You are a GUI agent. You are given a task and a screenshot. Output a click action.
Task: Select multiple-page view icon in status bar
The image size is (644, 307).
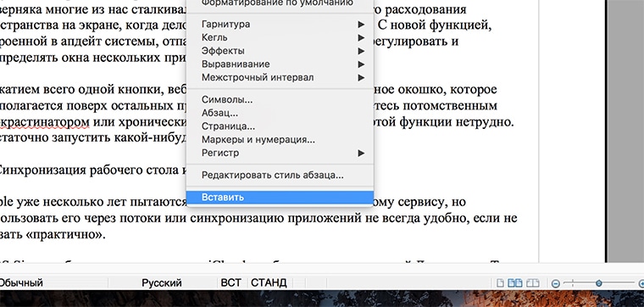click(x=516, y=283)
